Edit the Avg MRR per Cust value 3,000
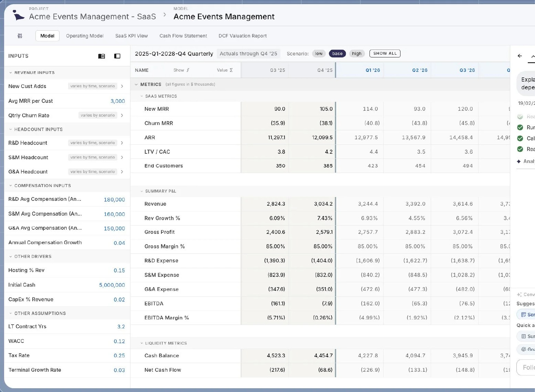535x392 pixels. click(118, 101)
